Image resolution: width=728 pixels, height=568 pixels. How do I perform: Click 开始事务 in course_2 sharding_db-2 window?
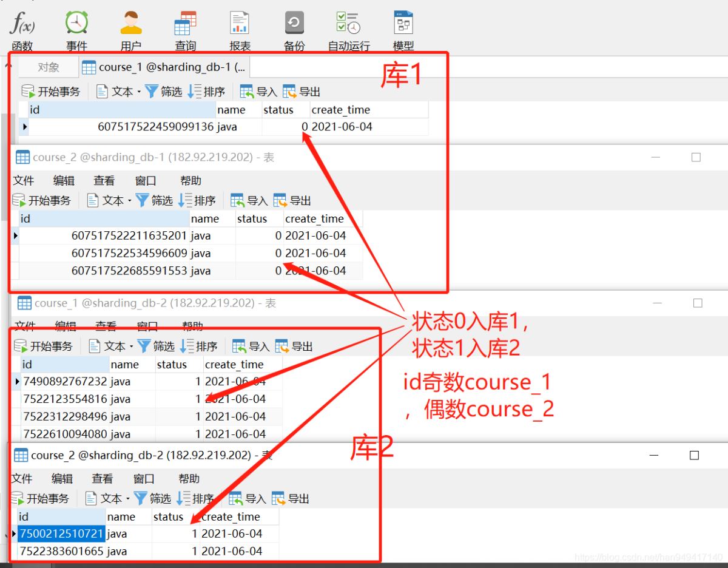tap(40, 499)
